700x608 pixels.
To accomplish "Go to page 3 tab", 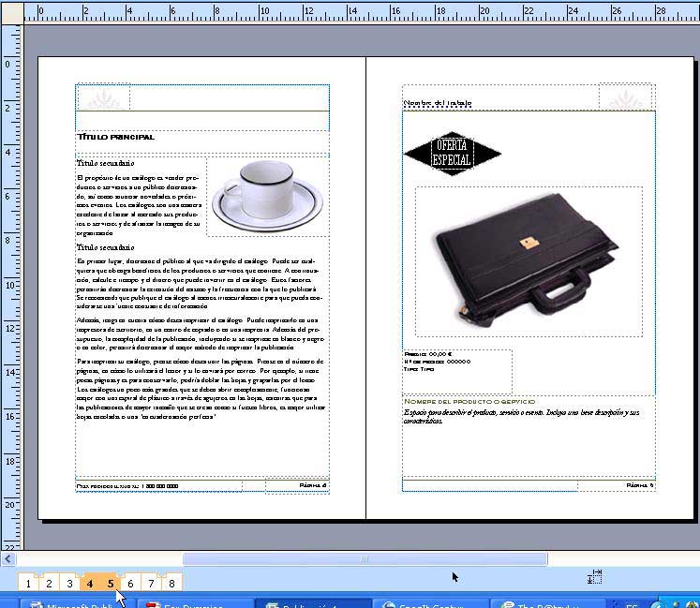I will pos(69,583).
